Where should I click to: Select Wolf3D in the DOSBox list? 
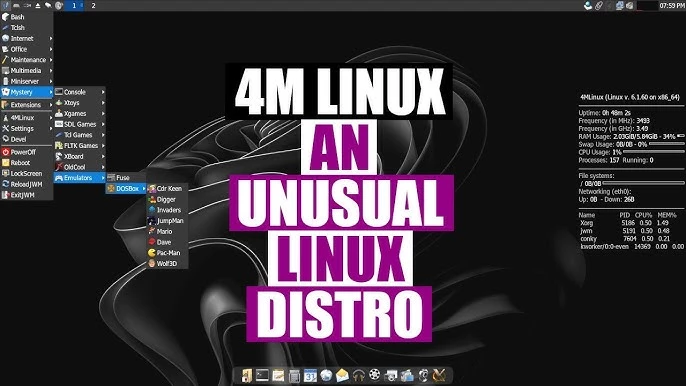168,263
